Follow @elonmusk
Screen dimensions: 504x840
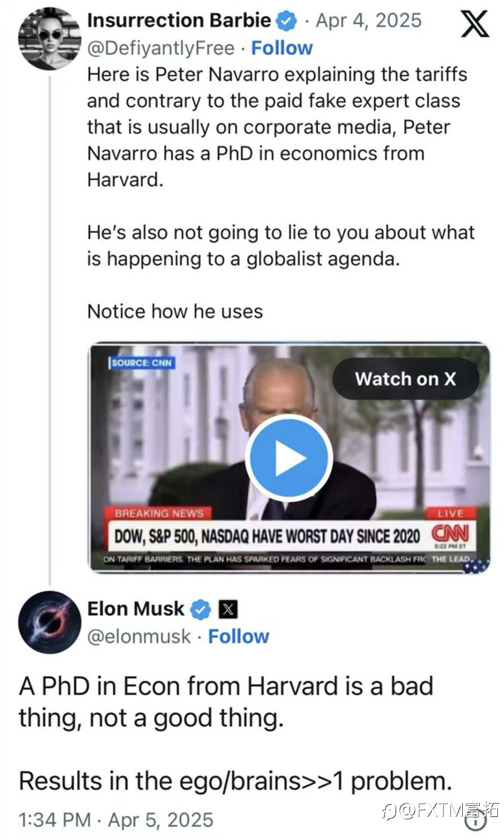click(239, 636)
